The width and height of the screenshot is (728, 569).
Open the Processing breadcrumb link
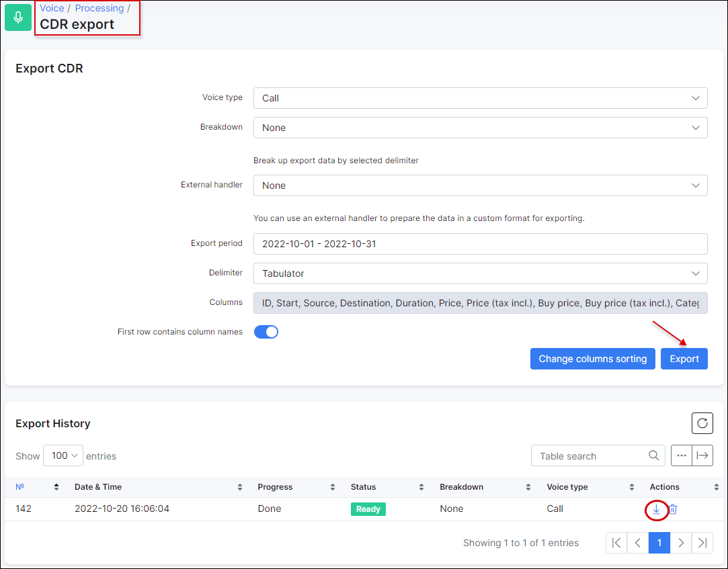point(99,8)
